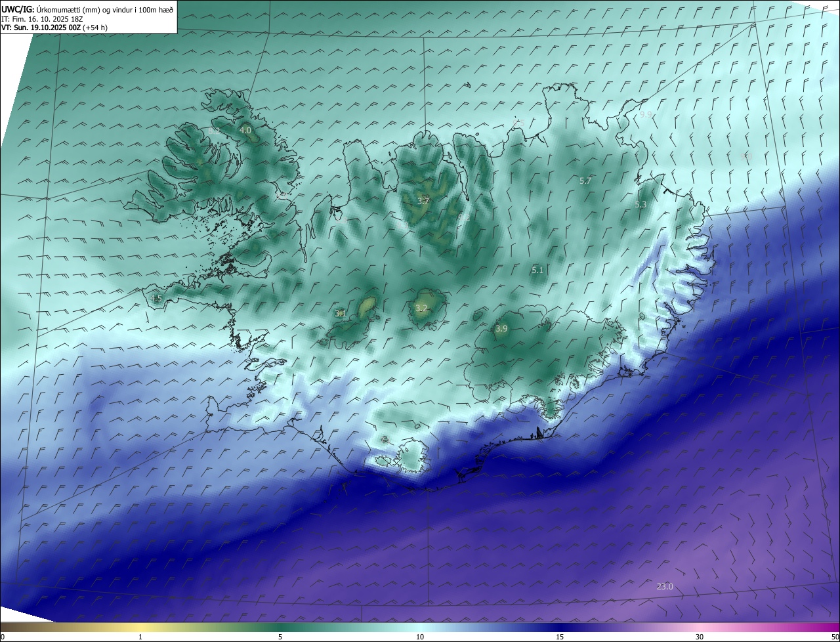
Task: Click the 5.1 value label on the map
Action: [x=537, y=270]
